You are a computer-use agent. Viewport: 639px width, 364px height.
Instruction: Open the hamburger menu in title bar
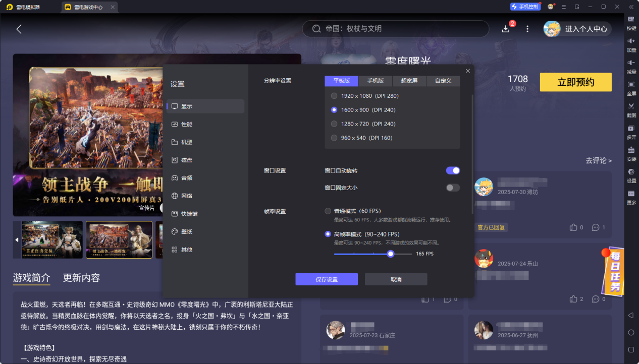(564, 7)
